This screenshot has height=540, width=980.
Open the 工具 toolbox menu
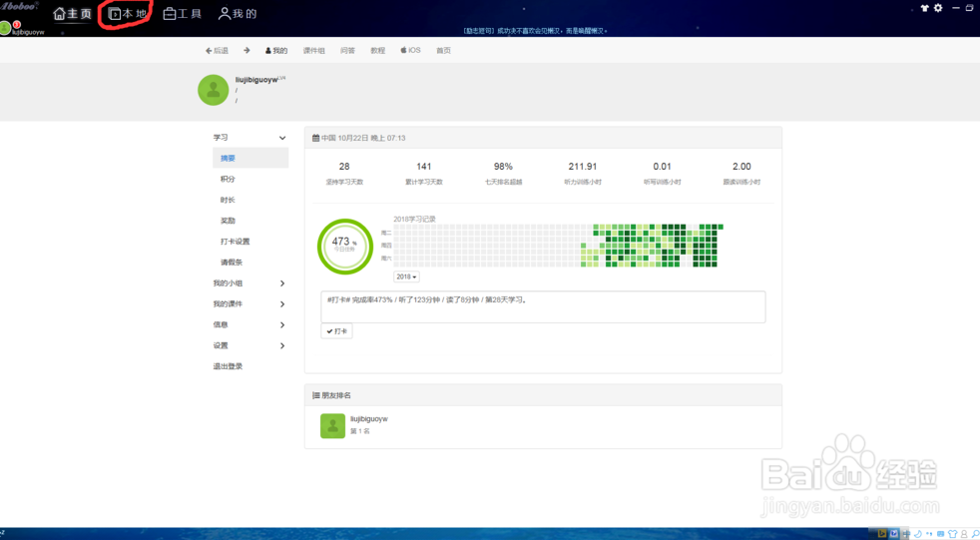tap(183, 14)
